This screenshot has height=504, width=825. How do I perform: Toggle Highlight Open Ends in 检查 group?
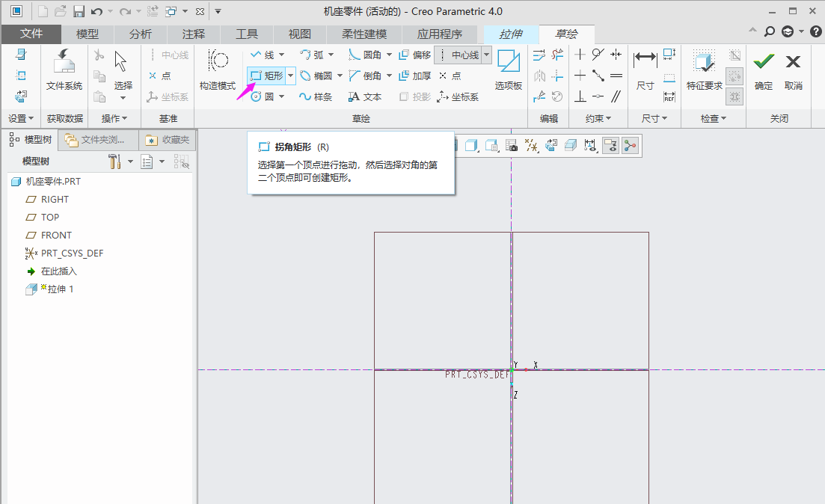735,76
